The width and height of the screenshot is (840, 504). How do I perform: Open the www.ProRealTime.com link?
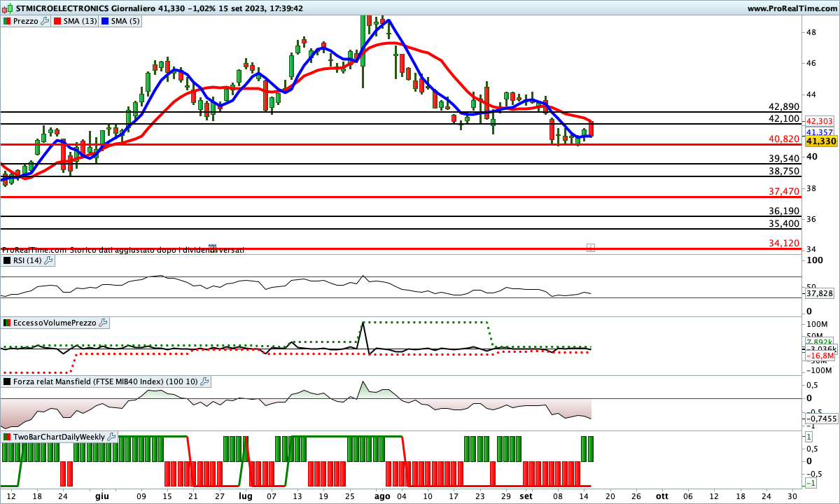792,8
